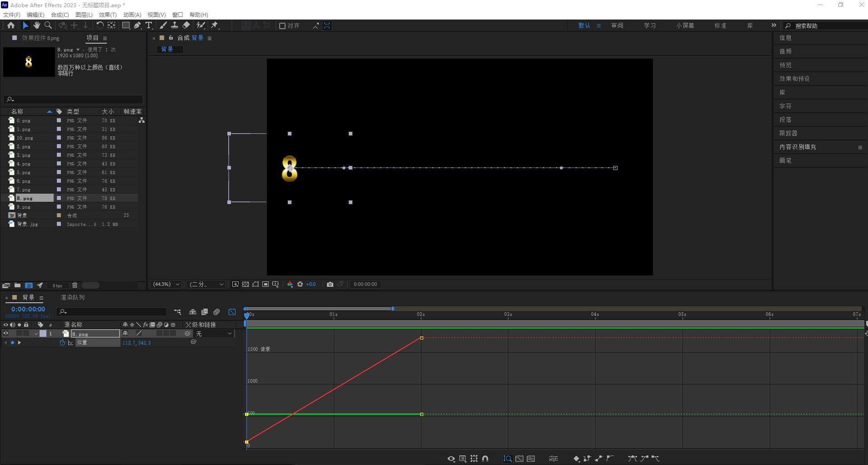Open composition mini-flowchart in timeline
Image resolution: width=868 pixels, height=465 pixels.
click(x=177, y=312)
